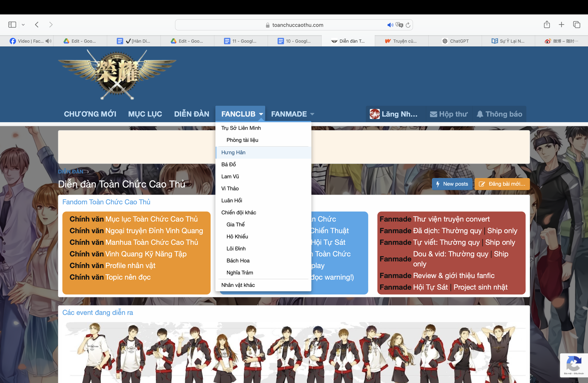Switch to the ChatGPT tab
Screen dimensions: 588x383
pos(455,41)
